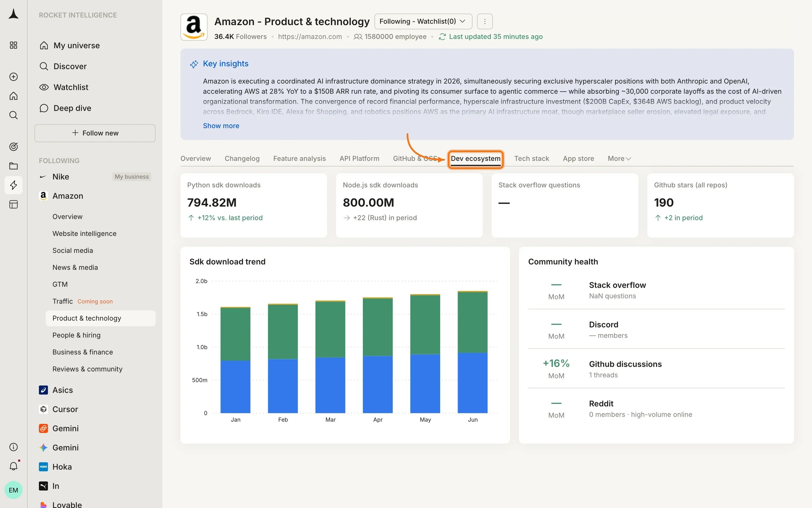
Task: Open the folder icon in left rail
Action: coord(14,166)
